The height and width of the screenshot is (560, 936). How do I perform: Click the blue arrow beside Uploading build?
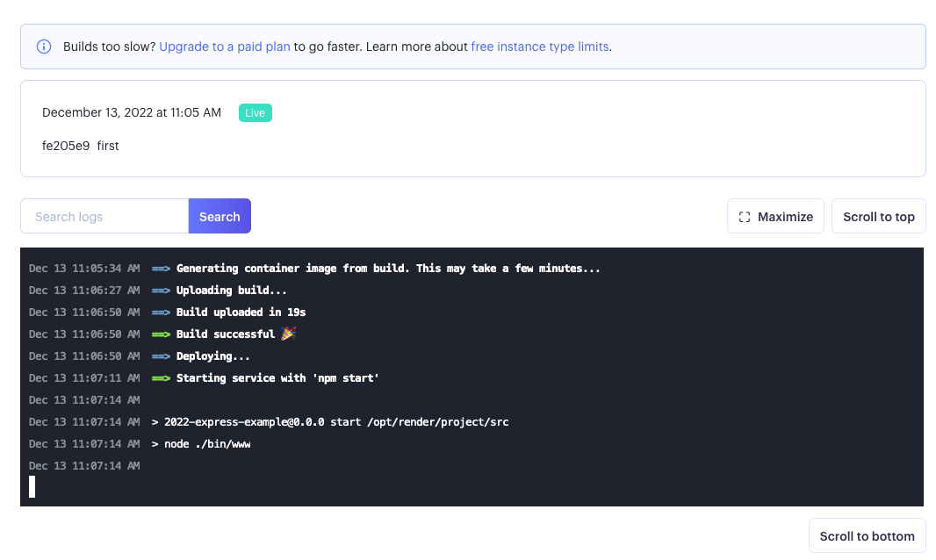coord(161,291)
